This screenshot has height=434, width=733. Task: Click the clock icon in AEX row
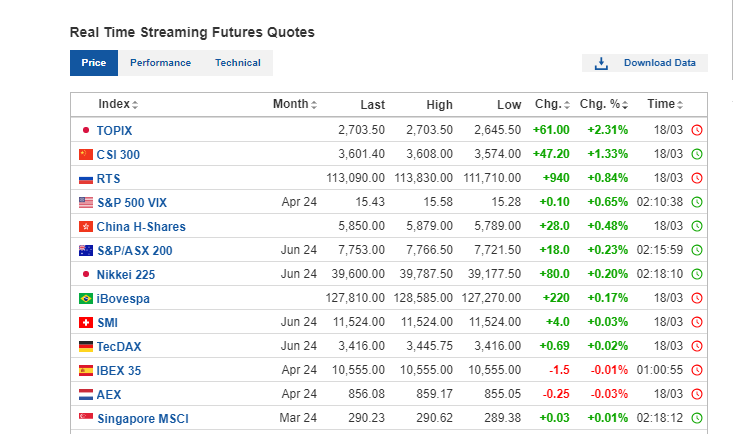tap(697, 394)
